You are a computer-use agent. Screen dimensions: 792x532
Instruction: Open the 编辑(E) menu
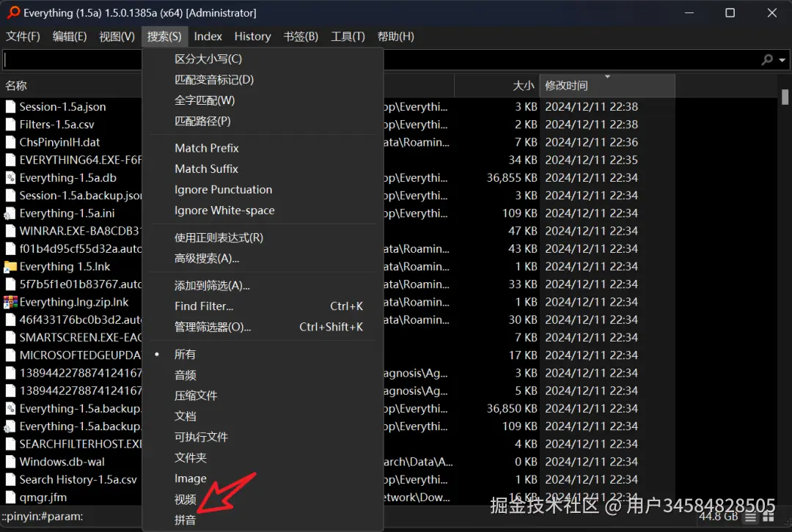70,37
